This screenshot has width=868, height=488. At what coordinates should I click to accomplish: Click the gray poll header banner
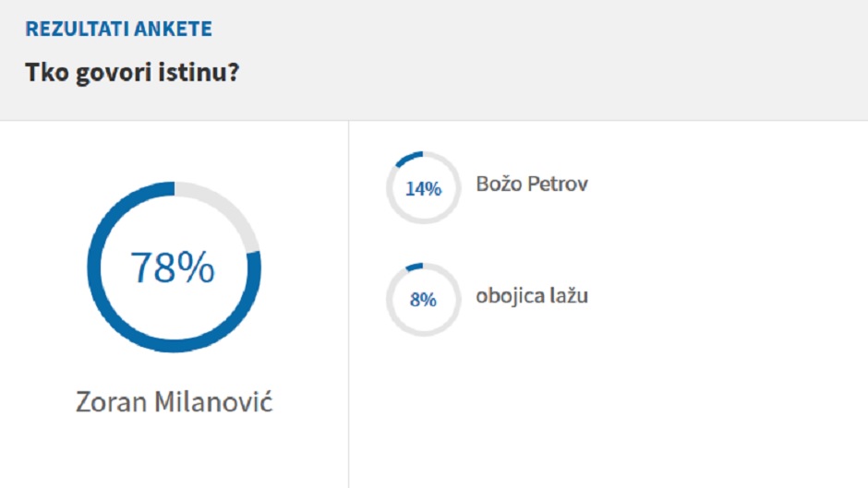(x=554, y=60)
